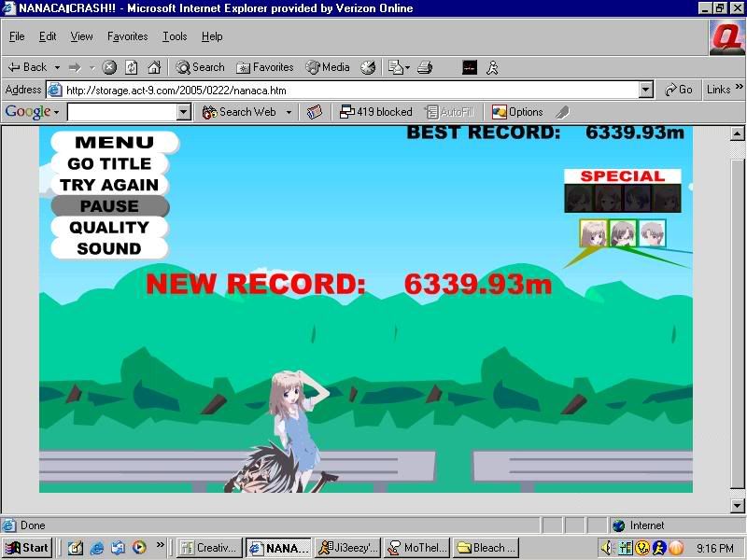
Task: Click the Search Web button
Action: point(239,112)
